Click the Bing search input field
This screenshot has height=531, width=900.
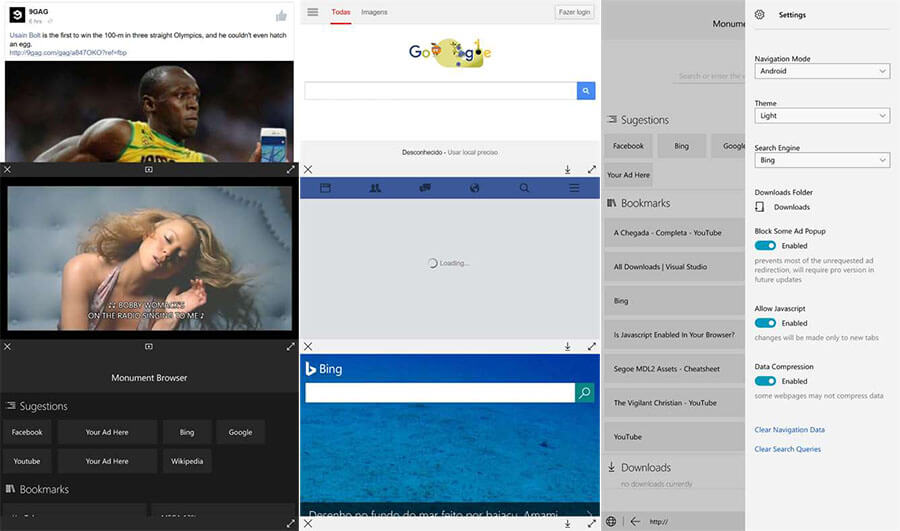(x=440, y=393)
